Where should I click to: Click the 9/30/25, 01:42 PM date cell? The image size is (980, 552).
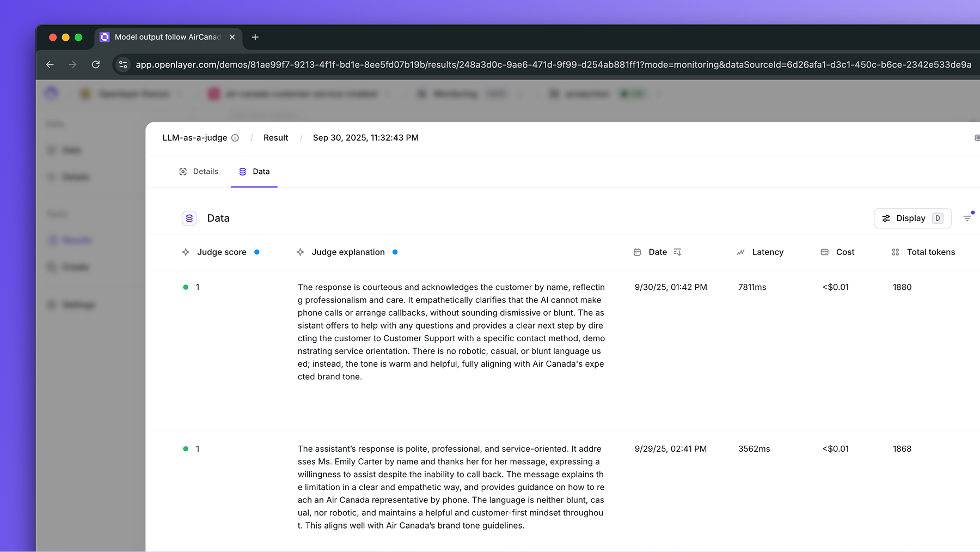671,287
